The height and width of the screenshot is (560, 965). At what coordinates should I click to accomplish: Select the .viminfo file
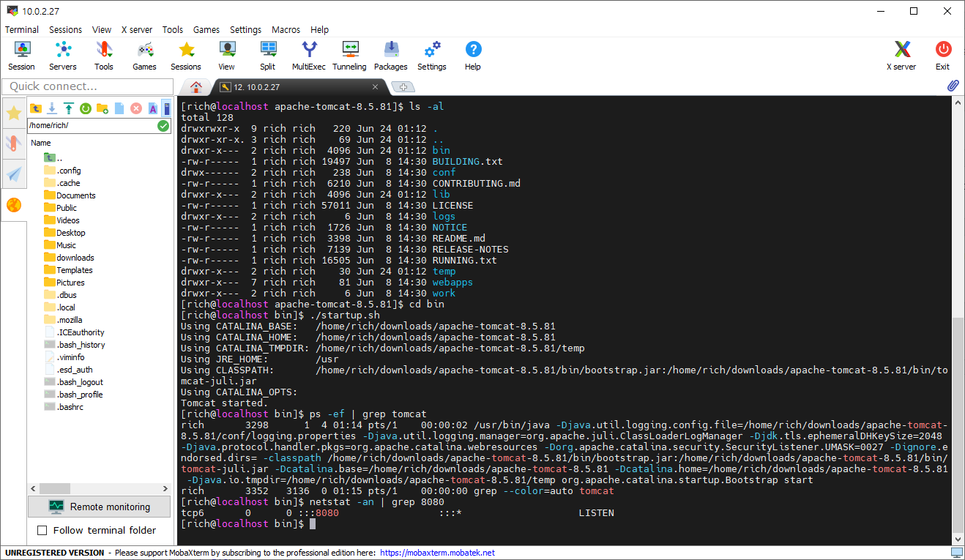point(64,357)
